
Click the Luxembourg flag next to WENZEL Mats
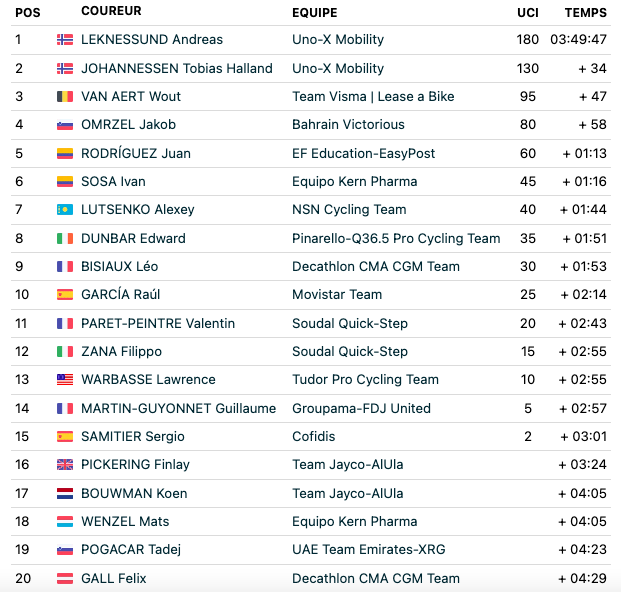(65, 522)
